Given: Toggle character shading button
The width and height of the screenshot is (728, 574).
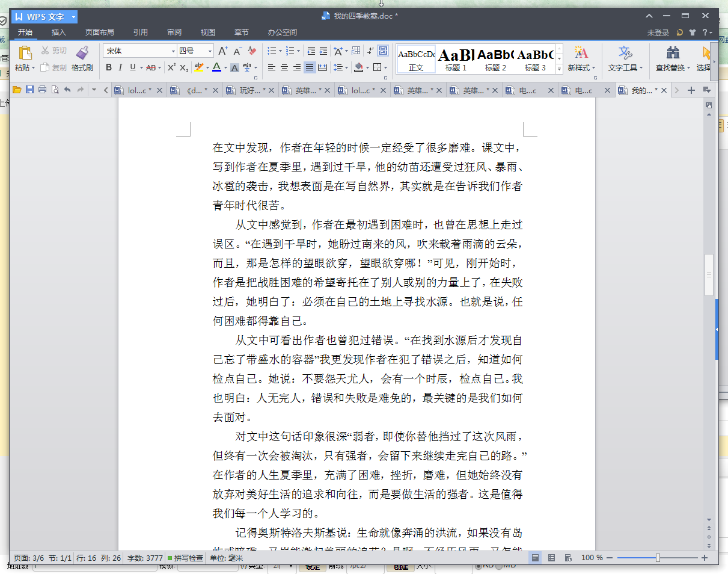Looking at the screenshot, I should [235, 67].
